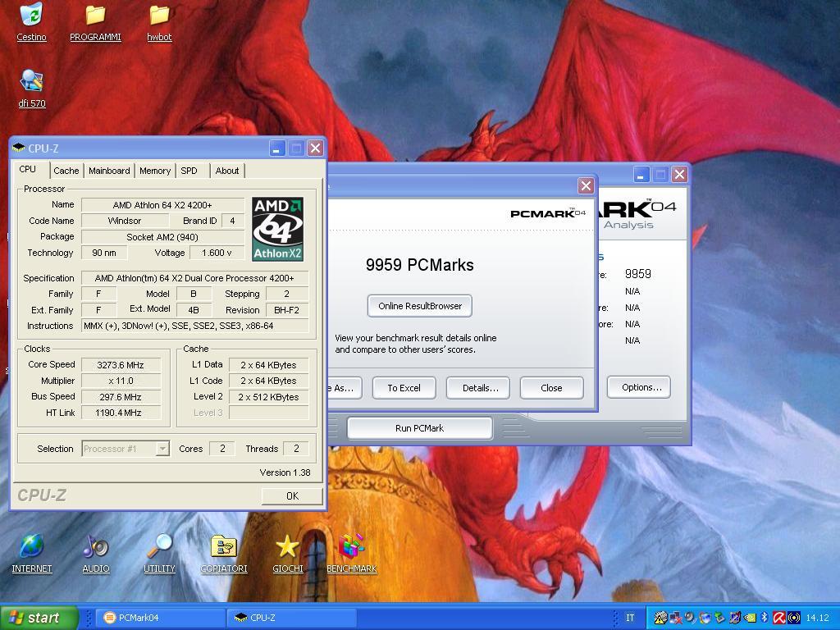Click the HT Link value 1190.4 MHz

[x=121, y=413]
